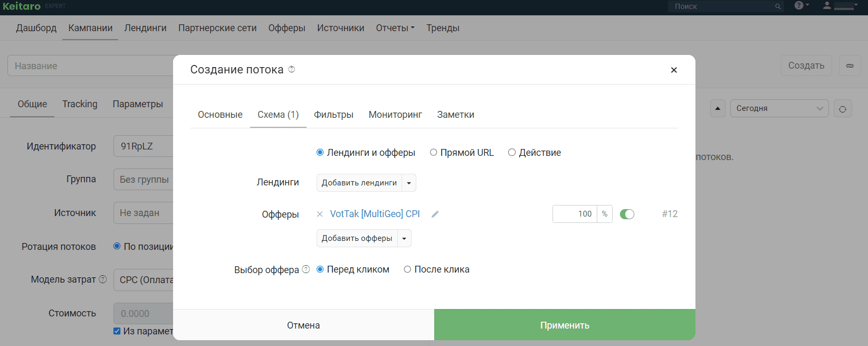Click the offer weight percentage field
The image size is (868, 346).
point(575,214)
